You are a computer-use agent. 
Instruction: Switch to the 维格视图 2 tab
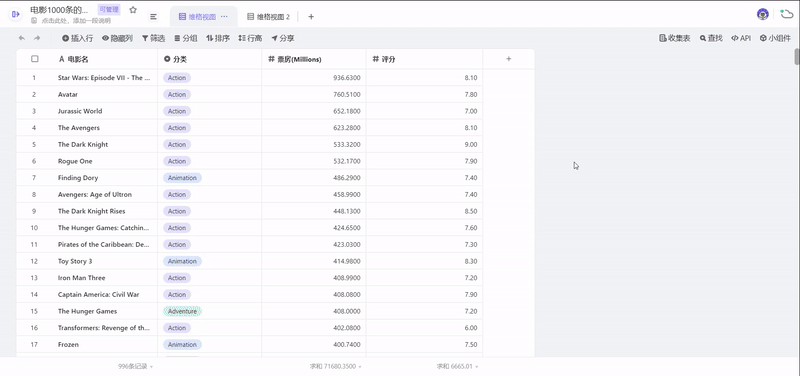pos(268,17)
